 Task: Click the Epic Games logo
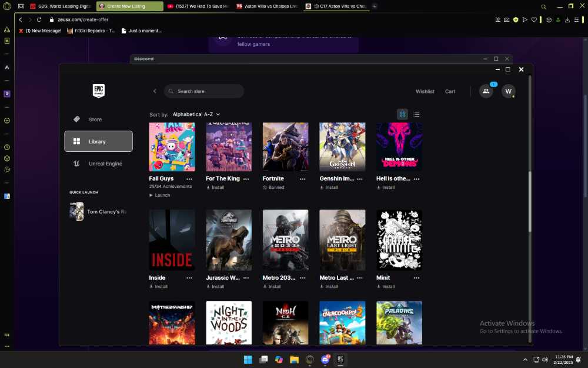coord(99,91)
